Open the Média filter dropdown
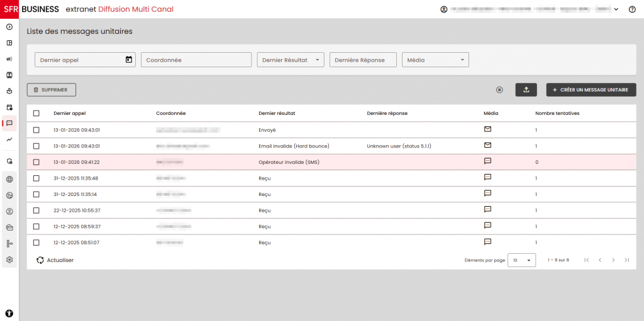Image resolution: width=644 pixels, height=321 pixels. (x=435, y=60)
